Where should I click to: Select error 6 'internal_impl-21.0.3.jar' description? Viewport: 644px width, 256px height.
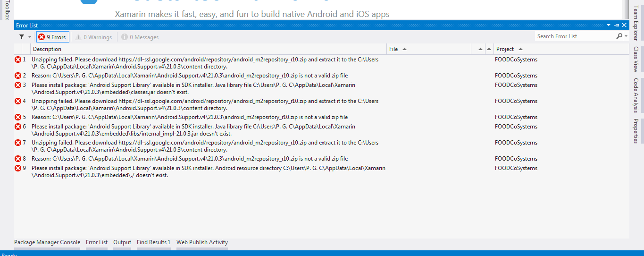(193, 130)
